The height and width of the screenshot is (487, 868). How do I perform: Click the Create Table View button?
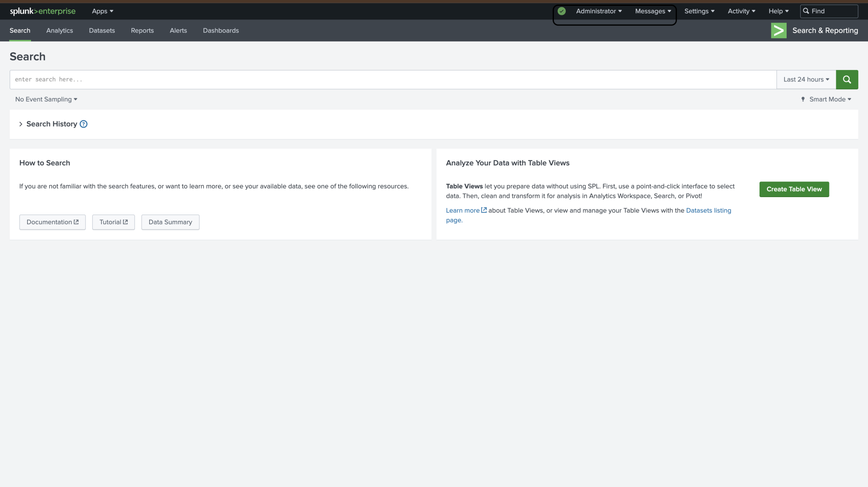pyautogui.click(x=793, y=189)
